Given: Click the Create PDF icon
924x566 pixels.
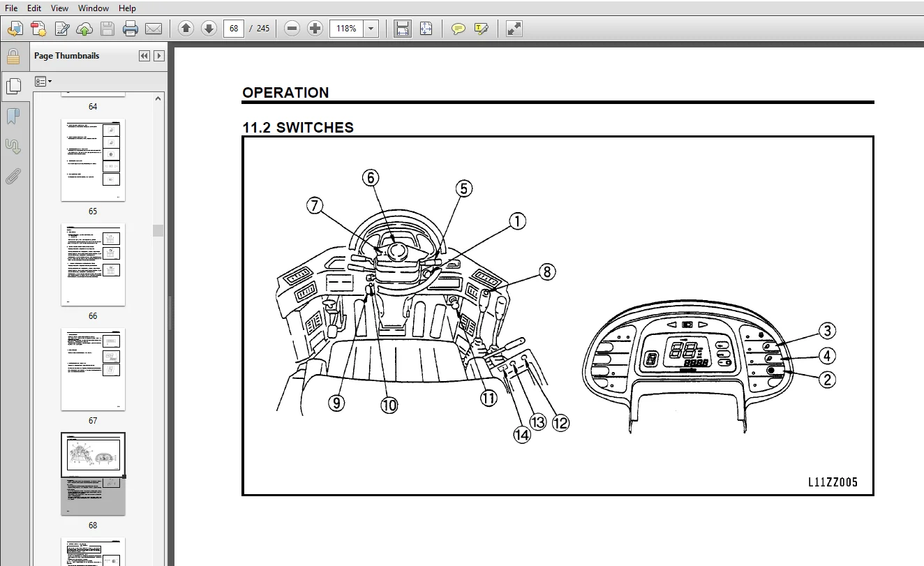Looking at the screenshot, I should coord(38,29).
